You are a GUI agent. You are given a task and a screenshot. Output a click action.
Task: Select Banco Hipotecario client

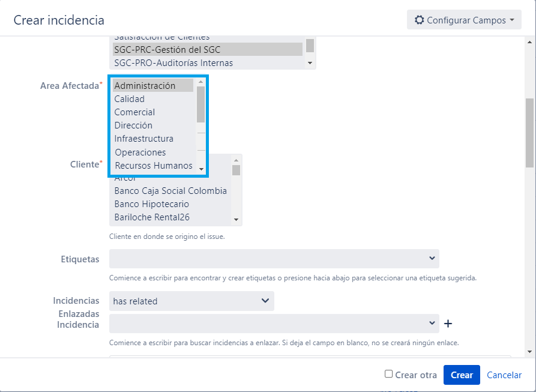point(170,204)
